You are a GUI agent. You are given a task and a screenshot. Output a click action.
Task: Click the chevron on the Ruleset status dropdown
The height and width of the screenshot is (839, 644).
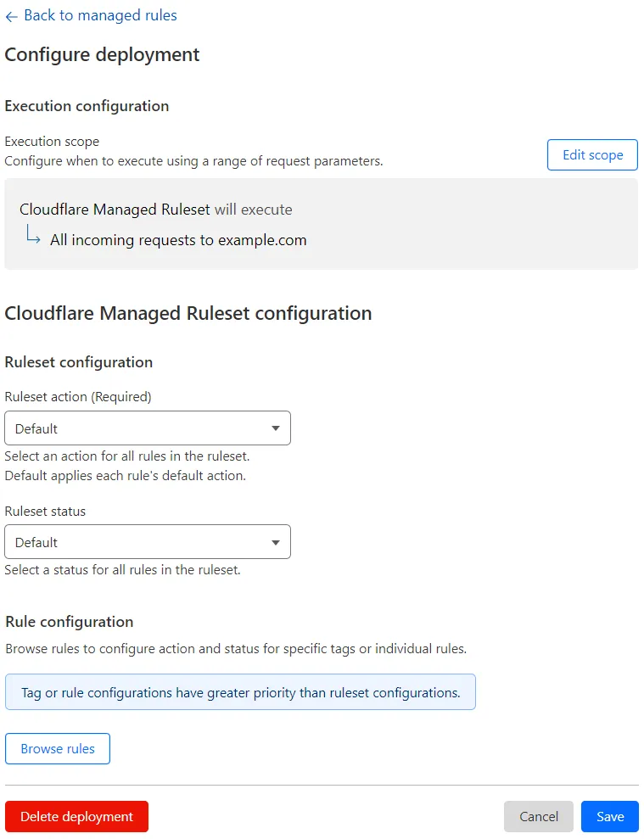click(275, 542)
